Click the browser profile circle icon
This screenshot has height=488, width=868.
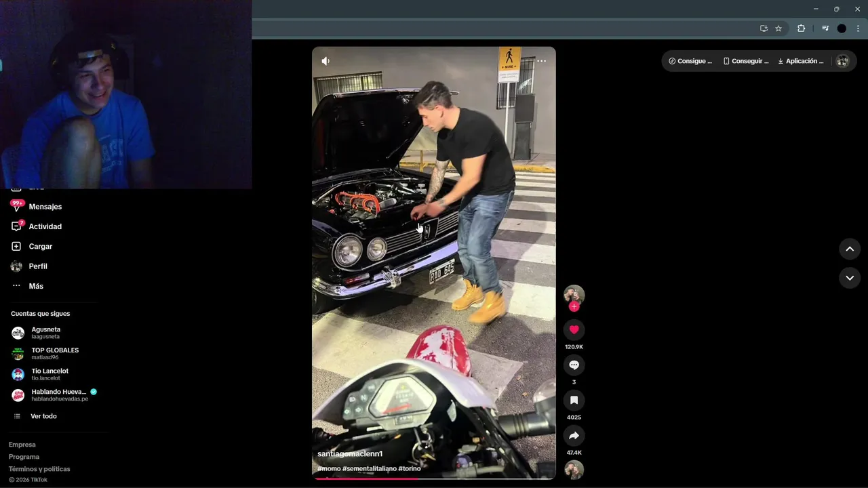[842, 28]
